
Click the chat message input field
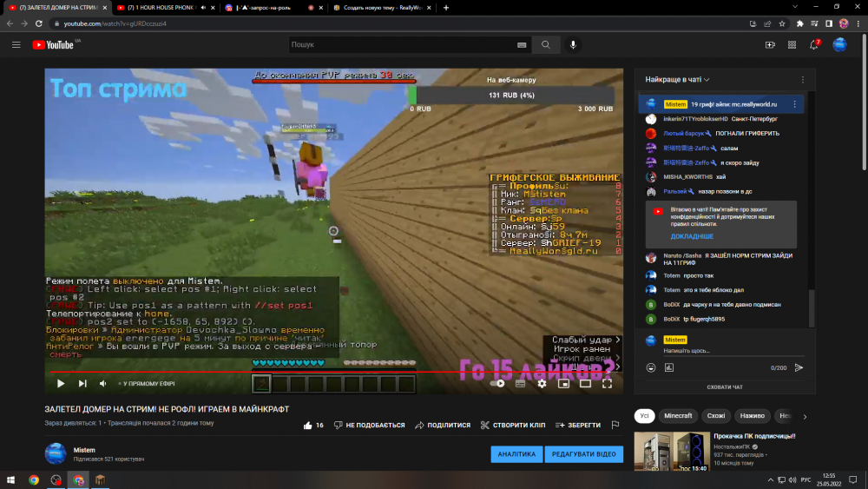click(x=733, y=351)
